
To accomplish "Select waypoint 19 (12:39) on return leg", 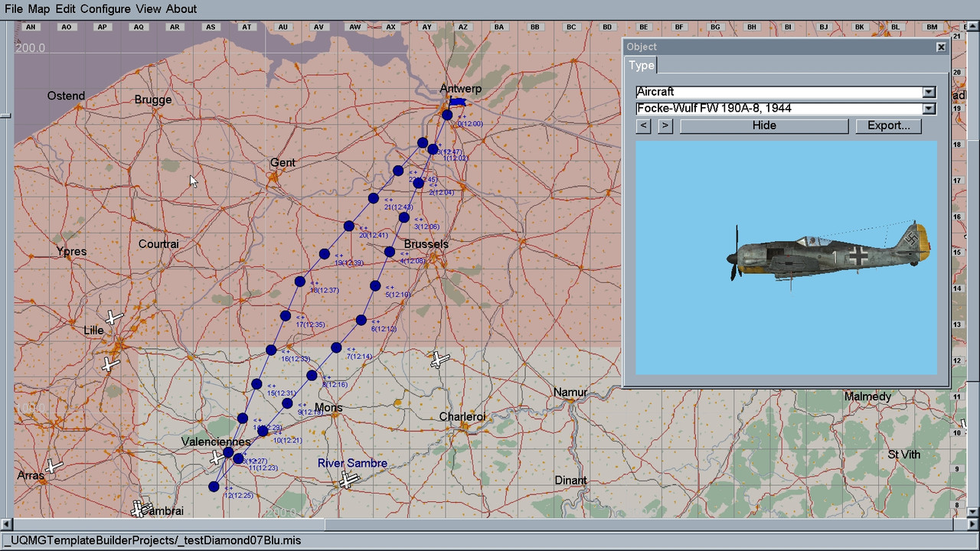I will click(x=325, y=254).
